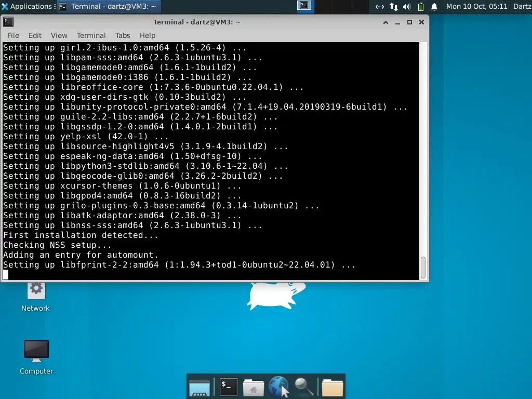
Task: Click the line 'First installation detected...'
Action: (x=81, y=235)
